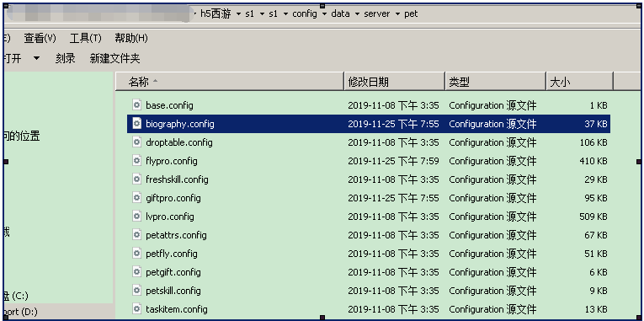Select the petfly.config file name
Image resolution: width=644 pixels, height=321 pixels.
(x=171, y=254)
